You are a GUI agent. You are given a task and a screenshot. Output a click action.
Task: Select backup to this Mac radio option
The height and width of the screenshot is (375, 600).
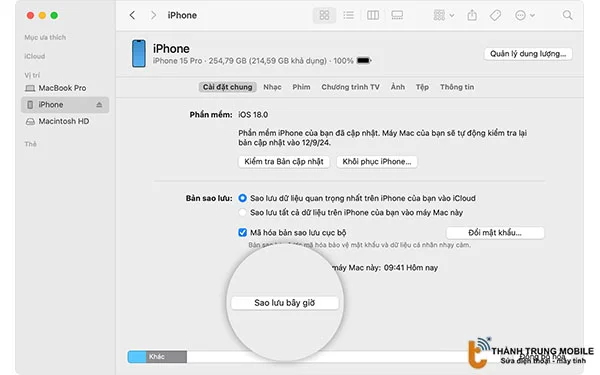[242, 212]
